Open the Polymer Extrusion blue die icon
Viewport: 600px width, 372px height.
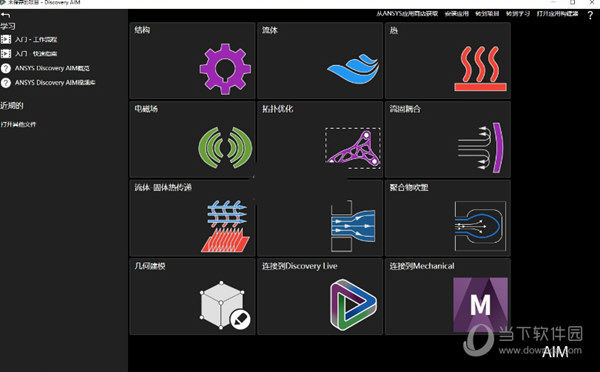[353, 226]
